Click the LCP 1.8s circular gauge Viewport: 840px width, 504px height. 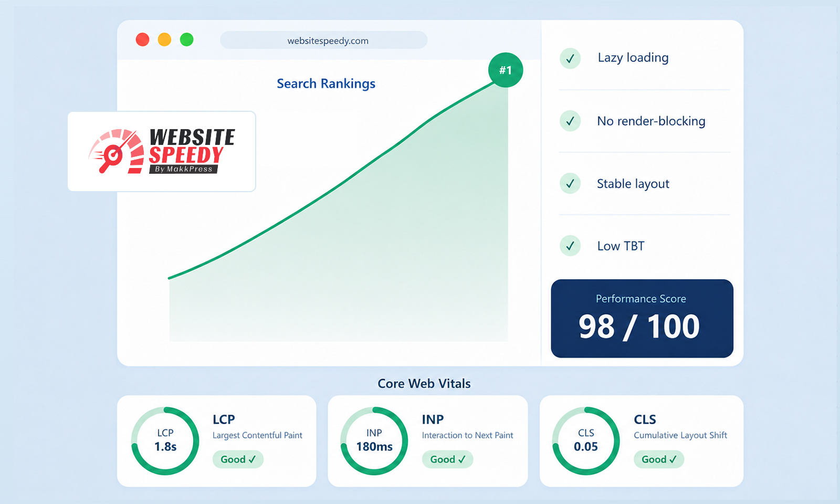point(165,441)
